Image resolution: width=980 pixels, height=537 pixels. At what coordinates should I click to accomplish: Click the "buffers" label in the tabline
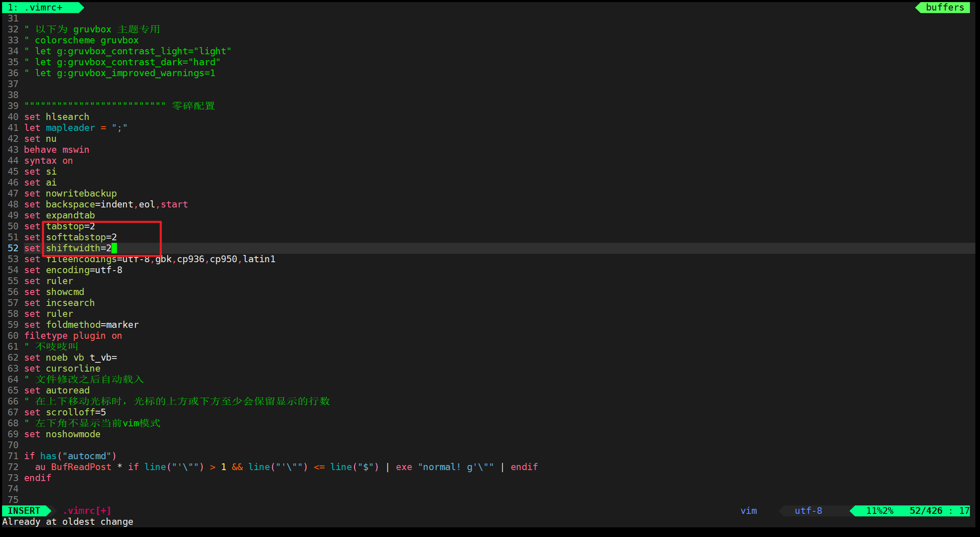tap(944, 7)
